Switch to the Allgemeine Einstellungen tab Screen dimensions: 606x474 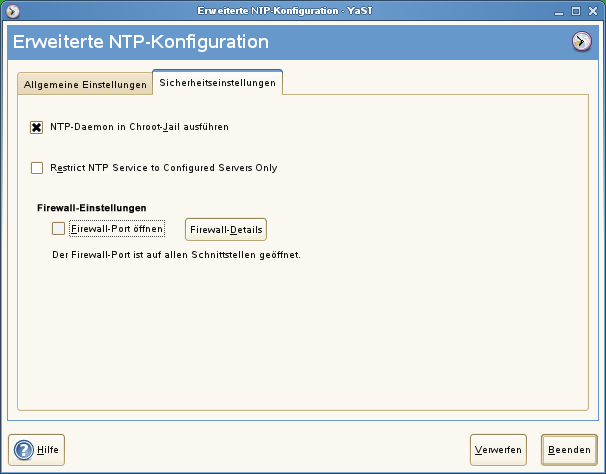point(84,85)
